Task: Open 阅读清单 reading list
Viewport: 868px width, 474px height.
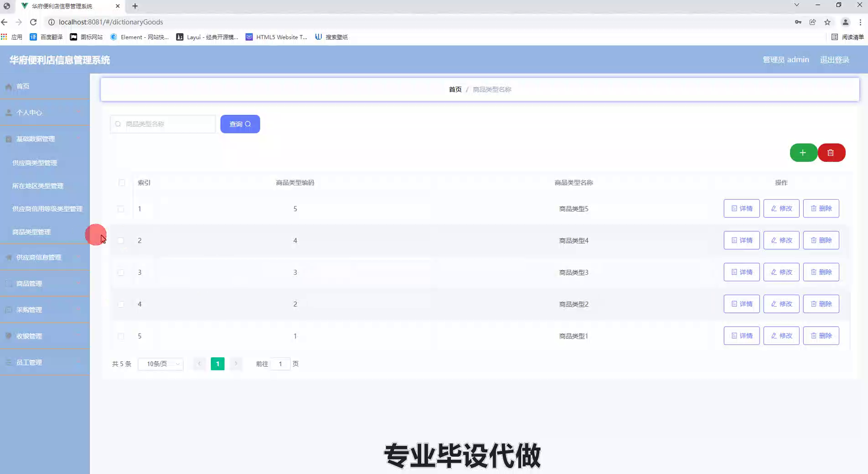Action: point(847,37)
